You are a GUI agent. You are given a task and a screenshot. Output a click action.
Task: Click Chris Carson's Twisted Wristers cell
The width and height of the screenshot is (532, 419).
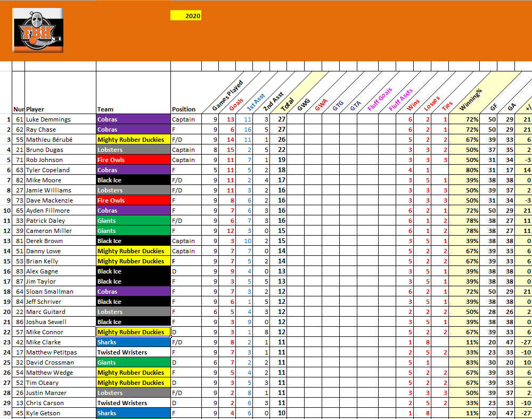(133, 403)
